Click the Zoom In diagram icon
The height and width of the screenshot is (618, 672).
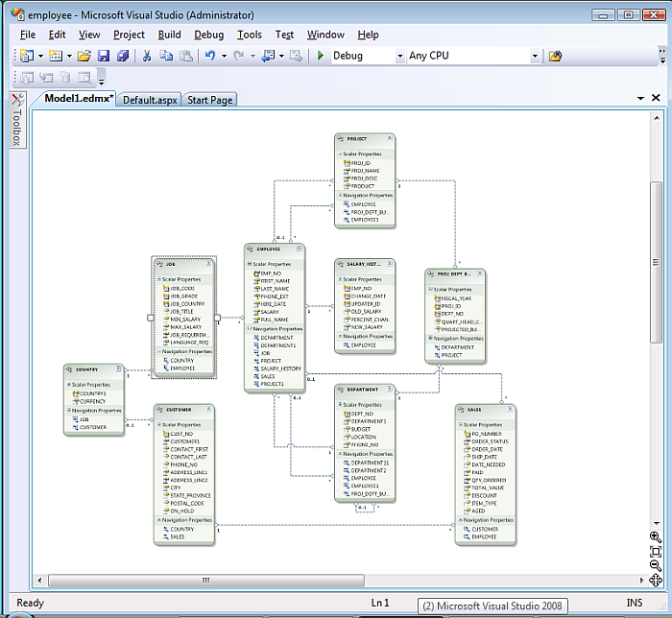656,537
